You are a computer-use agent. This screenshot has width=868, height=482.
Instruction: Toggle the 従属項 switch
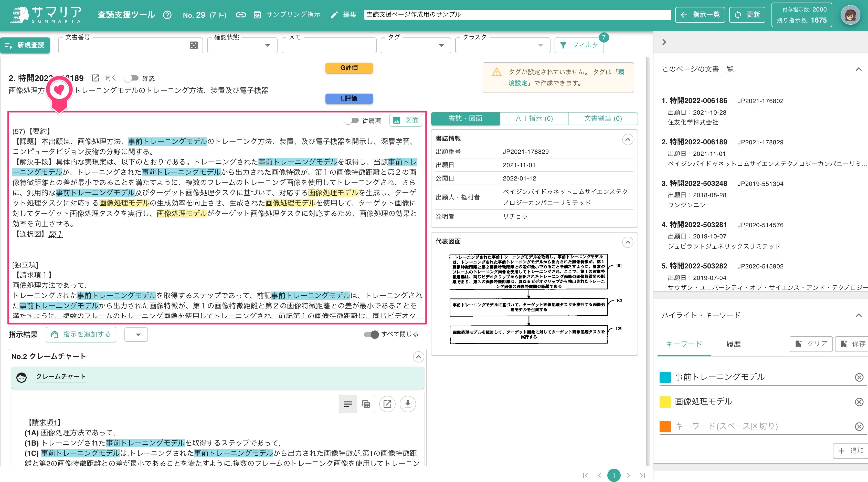[x=352, y=120]
